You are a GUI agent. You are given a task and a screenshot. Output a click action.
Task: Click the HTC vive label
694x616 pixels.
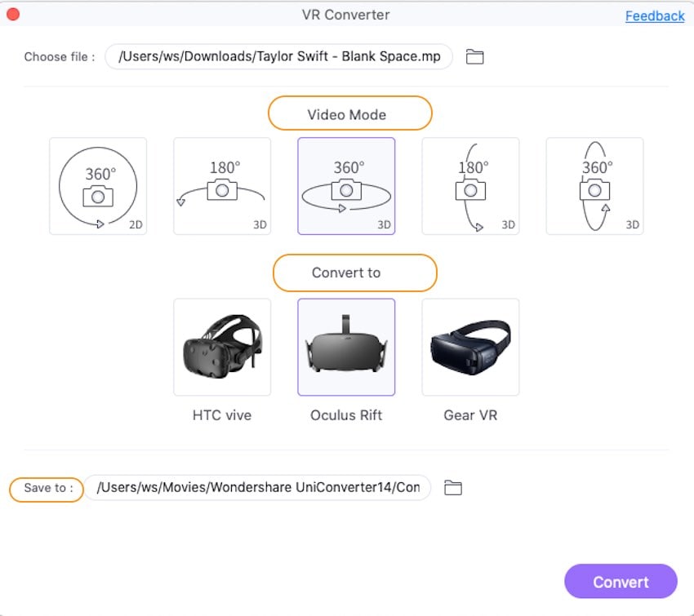(222, 415)
